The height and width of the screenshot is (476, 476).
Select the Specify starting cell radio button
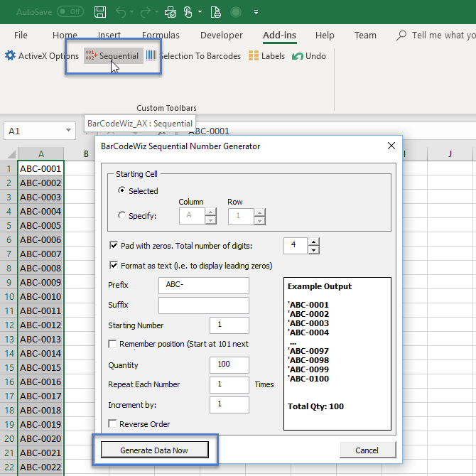point(123,215)
